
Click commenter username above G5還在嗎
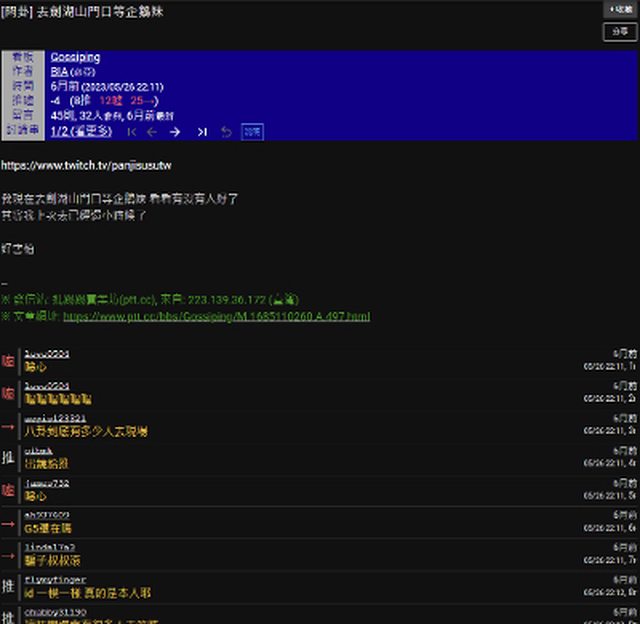click(46, 515)
